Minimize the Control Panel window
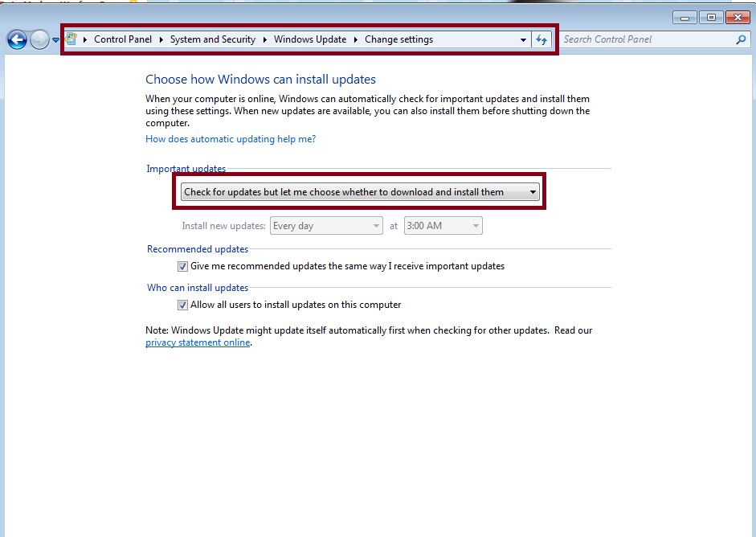This screenshot has height=537, width=756. tap(684, 18)
